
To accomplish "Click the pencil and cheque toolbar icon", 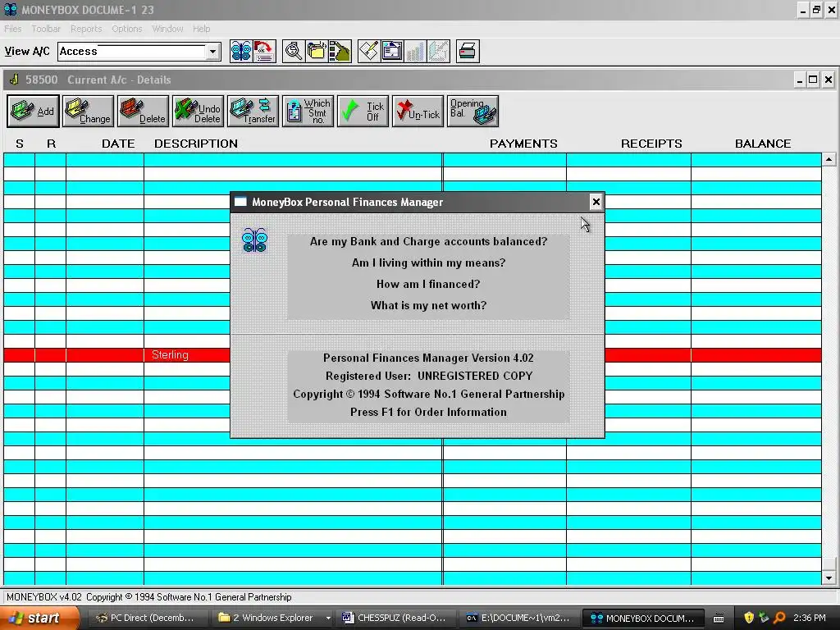I will tap(369, 52).
